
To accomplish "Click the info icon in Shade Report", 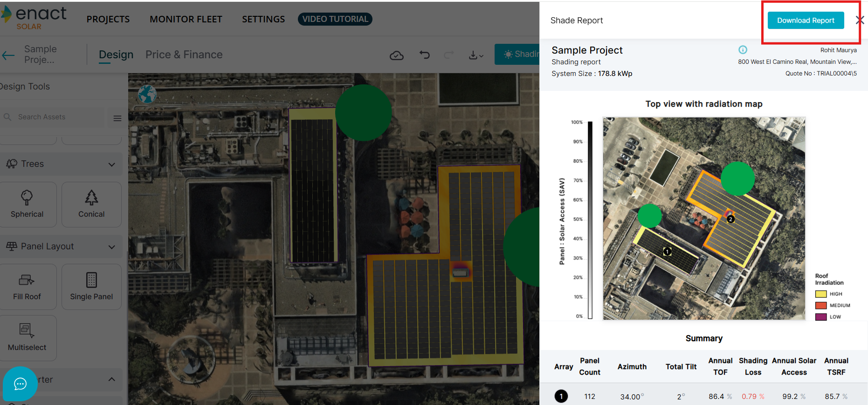I will click(x=743, y=50).
